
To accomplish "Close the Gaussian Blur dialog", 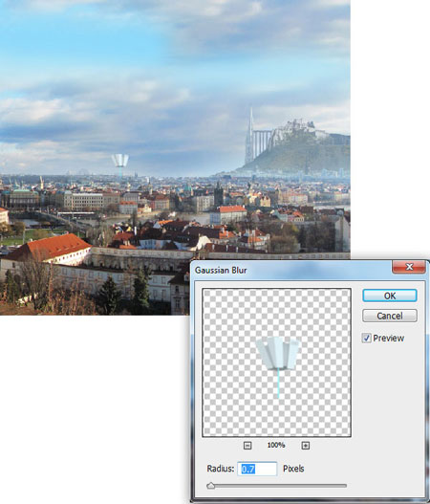I will tap(409, 267).
